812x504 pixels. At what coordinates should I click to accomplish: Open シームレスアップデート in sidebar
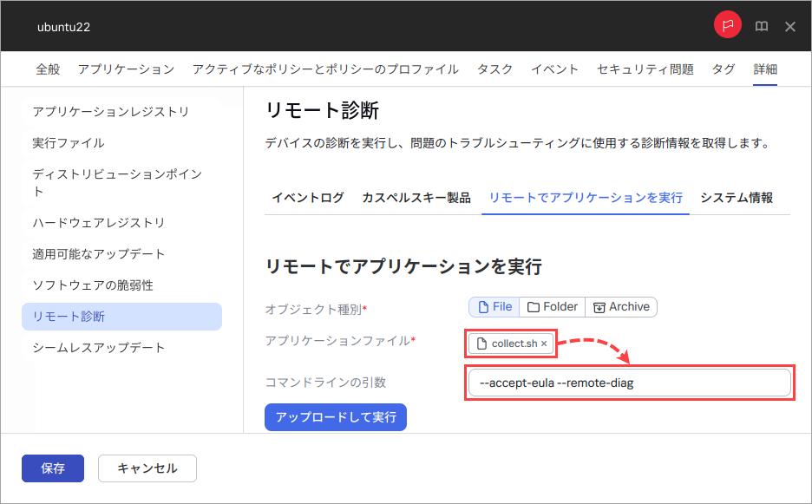121,348
